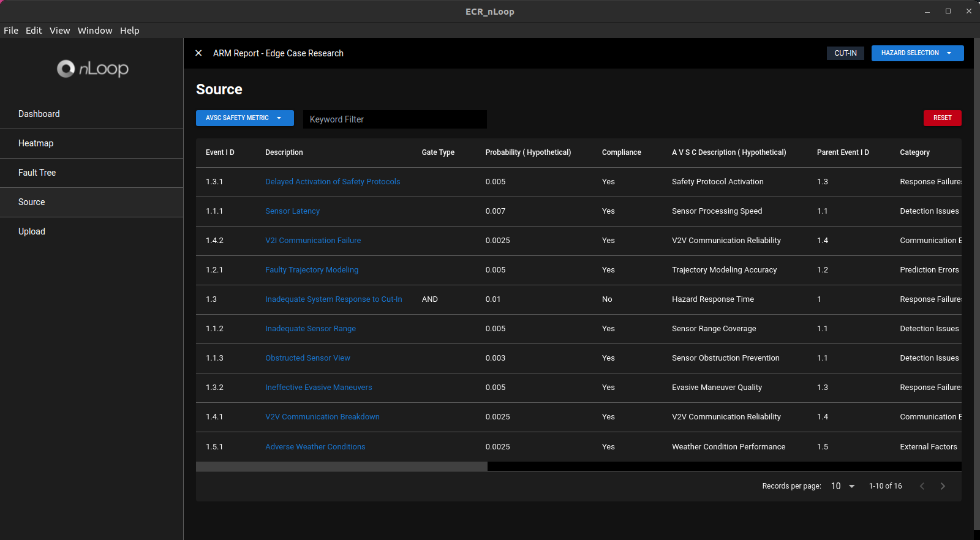Click probability value 0.003
The image size is (980, 540).
(x=496, y=358)
